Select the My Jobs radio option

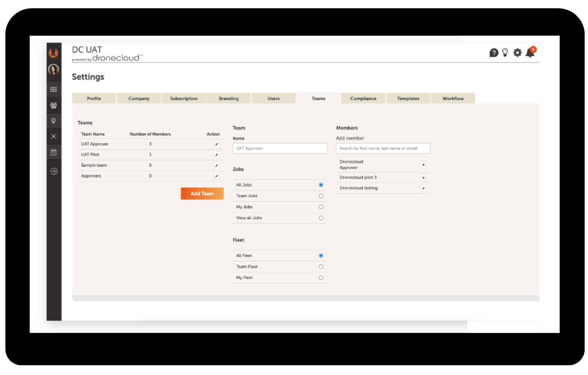pyautogui.click(x=321, y=207)
